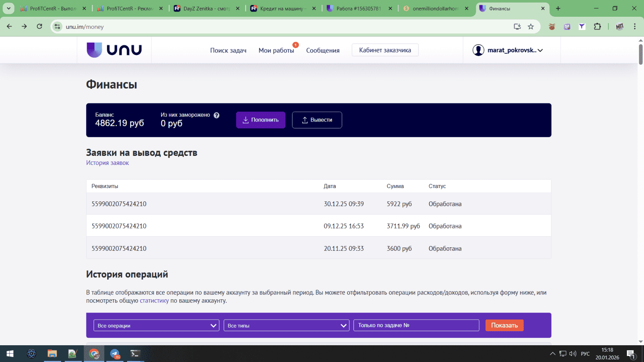Click the UNU logo in header

(114, 50)
